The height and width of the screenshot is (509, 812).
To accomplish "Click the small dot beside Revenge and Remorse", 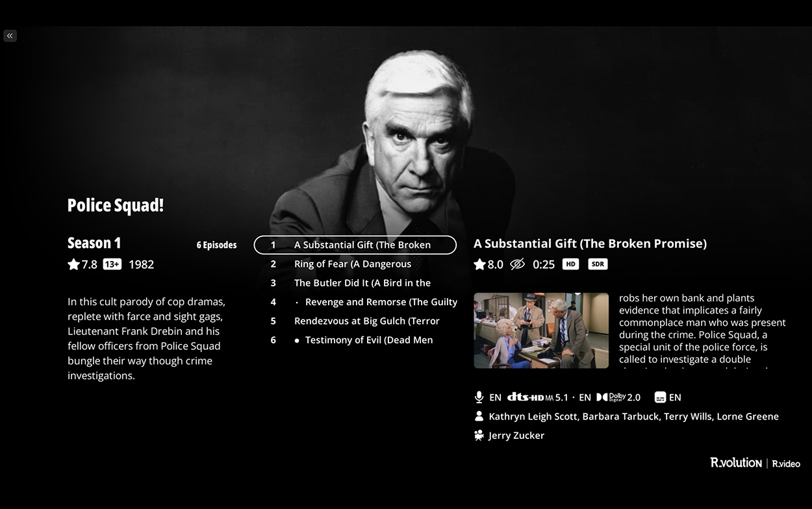I will pyautogui.click(x=297, y=303).
